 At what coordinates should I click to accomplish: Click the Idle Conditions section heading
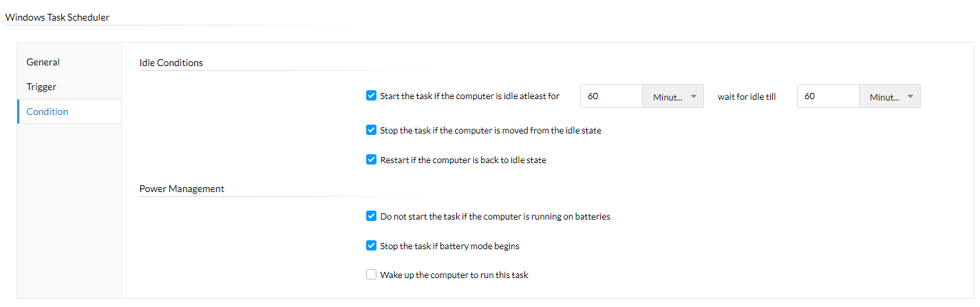pyautogui.click(x=171, y=63)
